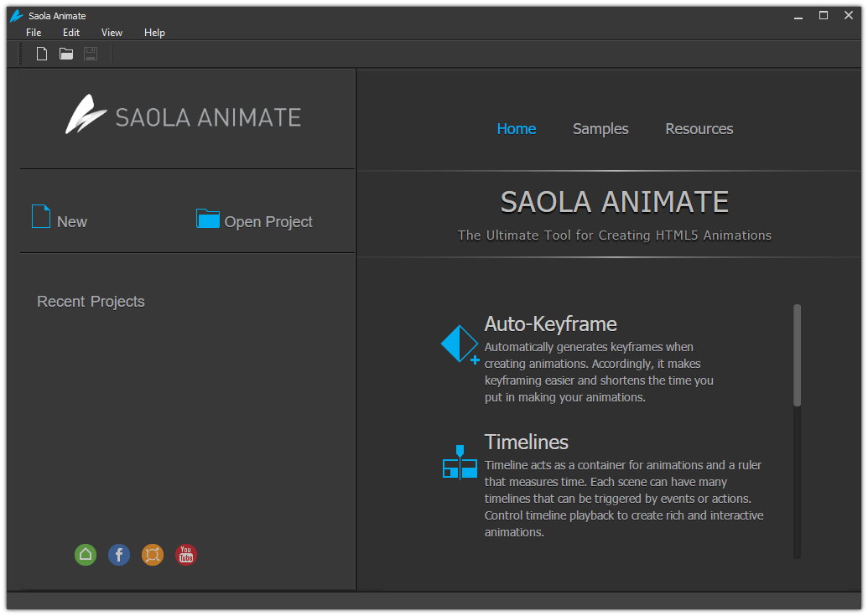Open the Facebook page icon
Viewport: 868px width, 616px height.
[x=118, y=555]
